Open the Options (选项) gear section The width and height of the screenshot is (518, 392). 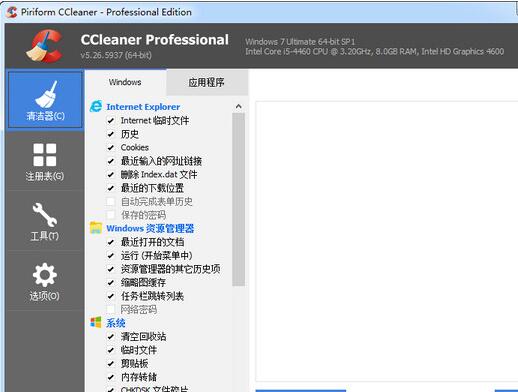45,282
